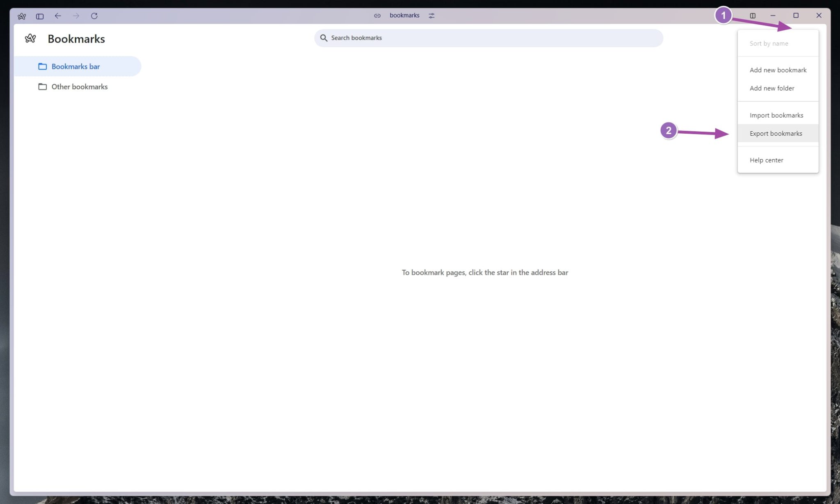Click the back navigation arrow

point(58,16)
